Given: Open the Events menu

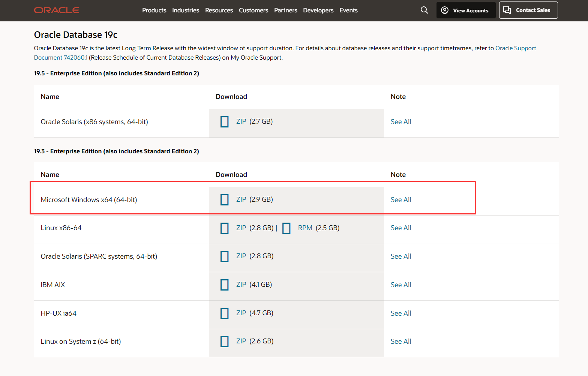Looking at the screenshot, I should tap(348, 10).
